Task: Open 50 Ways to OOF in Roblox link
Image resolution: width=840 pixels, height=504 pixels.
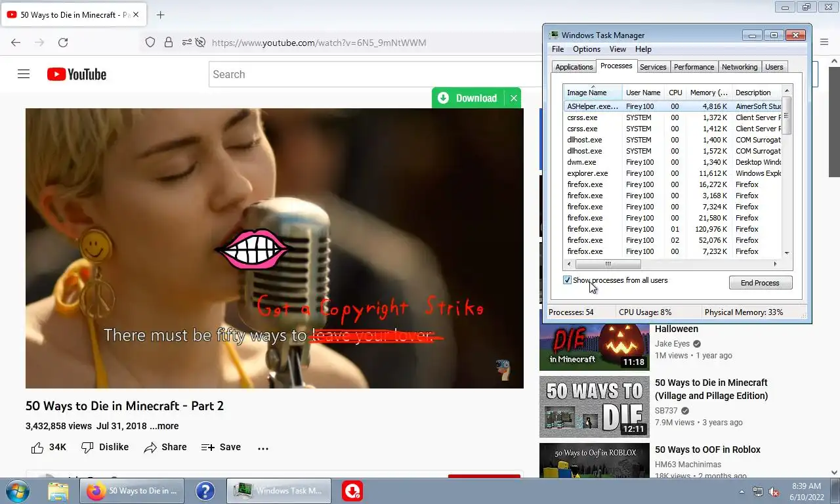Action: (x=707, y=450)
